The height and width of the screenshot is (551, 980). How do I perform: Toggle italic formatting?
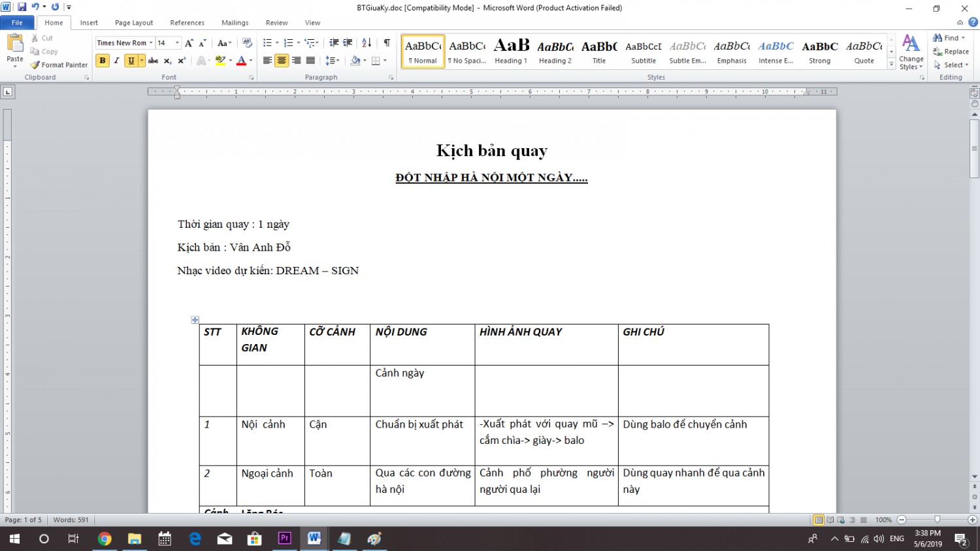click(x=117, y=61)
